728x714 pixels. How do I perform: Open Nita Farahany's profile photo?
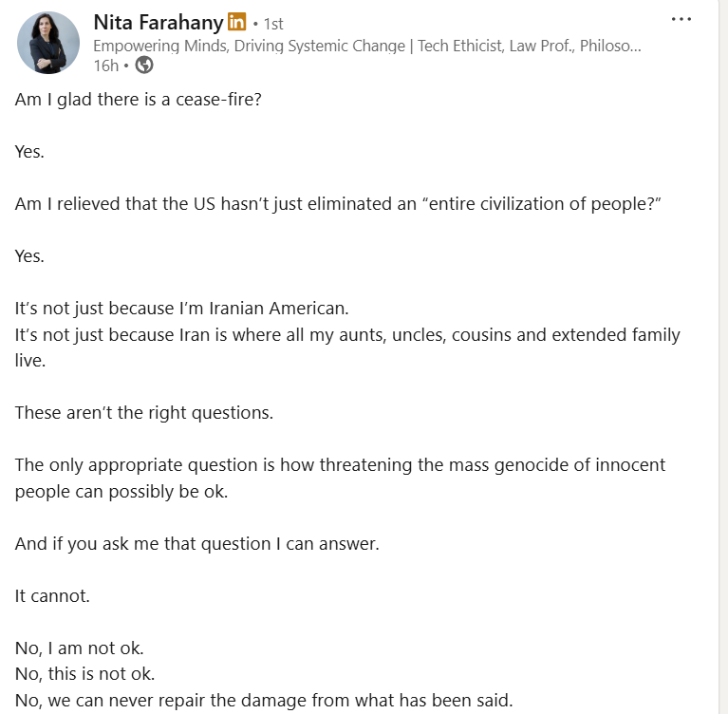tap(48, 43)
